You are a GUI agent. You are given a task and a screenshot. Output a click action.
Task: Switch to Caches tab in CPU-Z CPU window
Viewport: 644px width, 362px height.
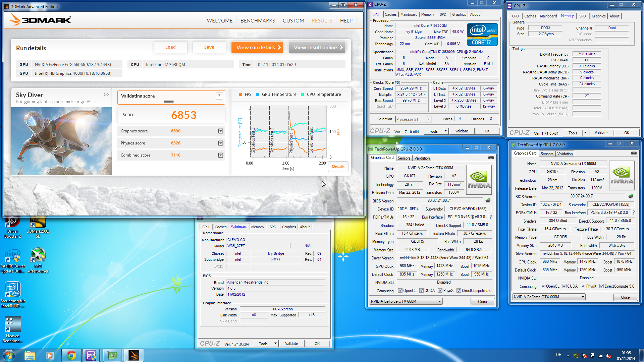pyautogui.click(x=390, y=14)
